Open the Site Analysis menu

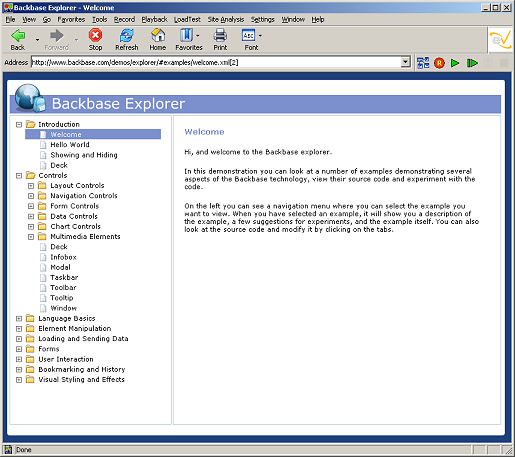(226, 19)
